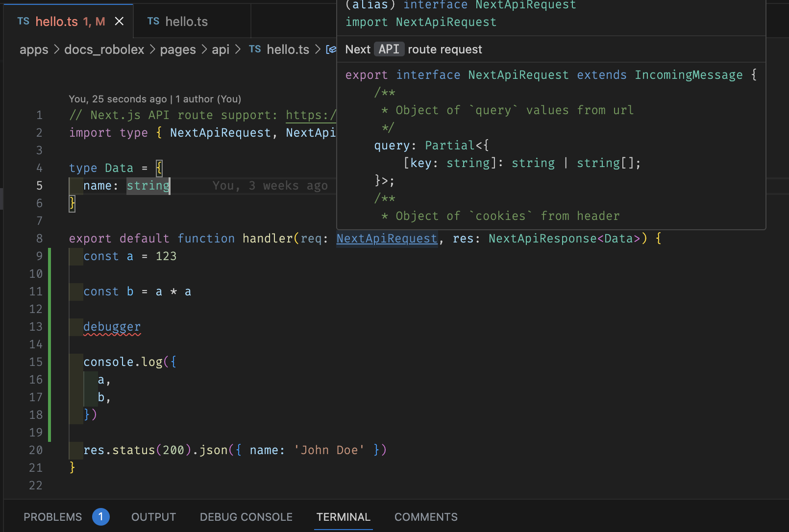Click the Problems count badge showing 1
This screenshot has height=532, width=789.
(101, 516)
